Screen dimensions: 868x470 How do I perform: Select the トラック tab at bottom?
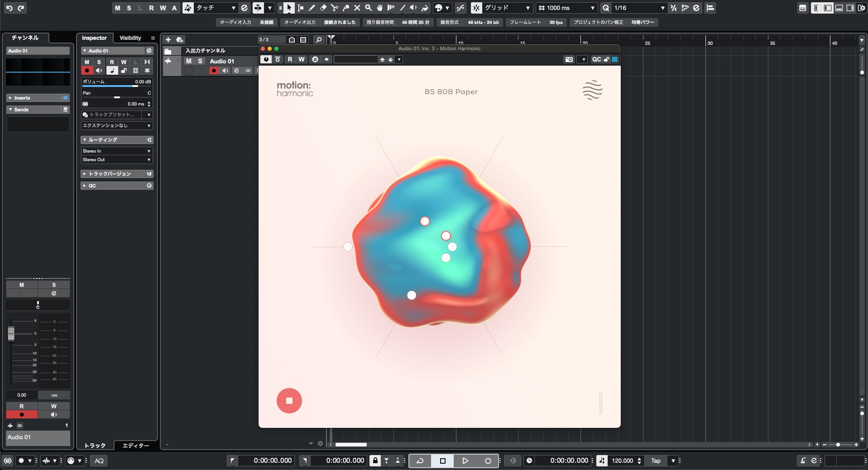pyautogui.click(x=95, y=446)
